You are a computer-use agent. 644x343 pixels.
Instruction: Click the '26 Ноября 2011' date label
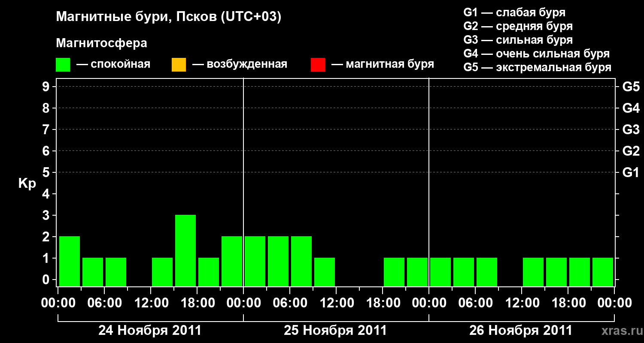(521, 331)
